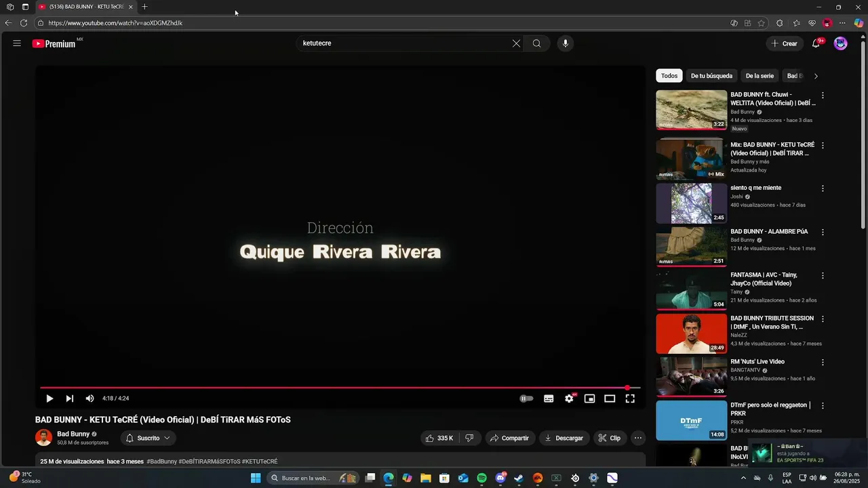Create a Clip of the video
This screenshot has width=868, height=488.
pyautogui.click(x=610, y=438)
